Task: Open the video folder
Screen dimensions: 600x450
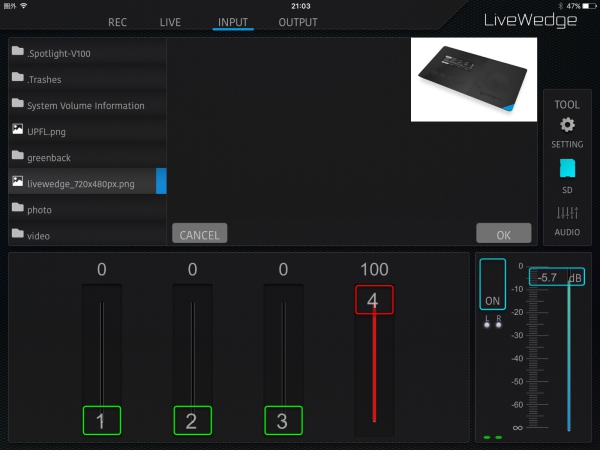Action: pos(87,235)
